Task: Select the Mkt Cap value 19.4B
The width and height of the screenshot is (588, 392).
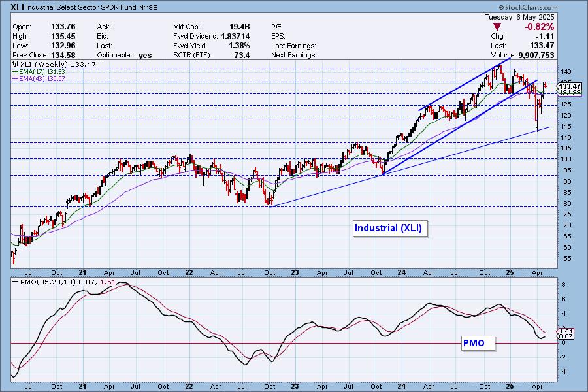Action: click(x=240, y=27)
